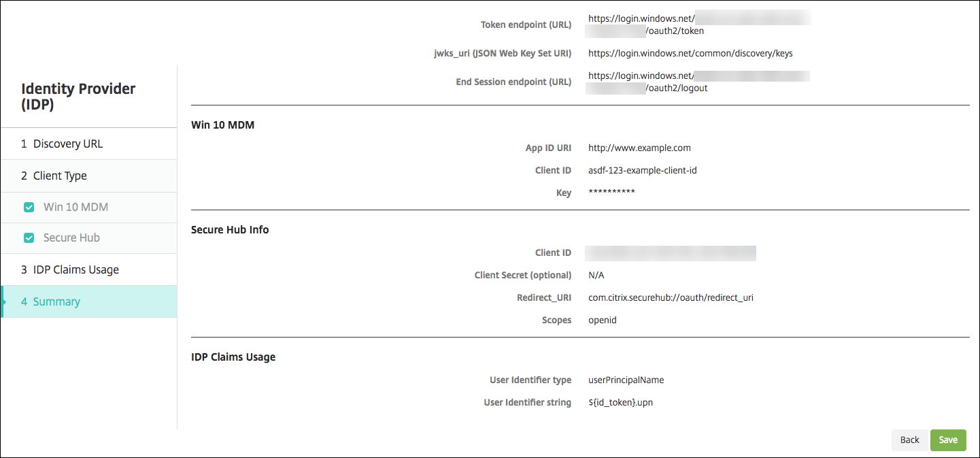Toggle the Secure Hub checkbox
The height and width of the screenshot is (458, 980).
(x=29, y=238)
